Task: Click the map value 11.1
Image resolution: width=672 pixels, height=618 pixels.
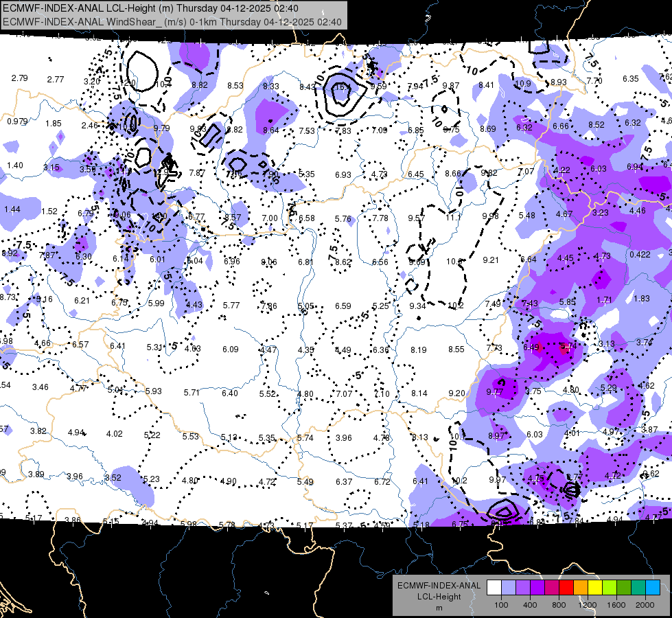Action: coord(453,218)
